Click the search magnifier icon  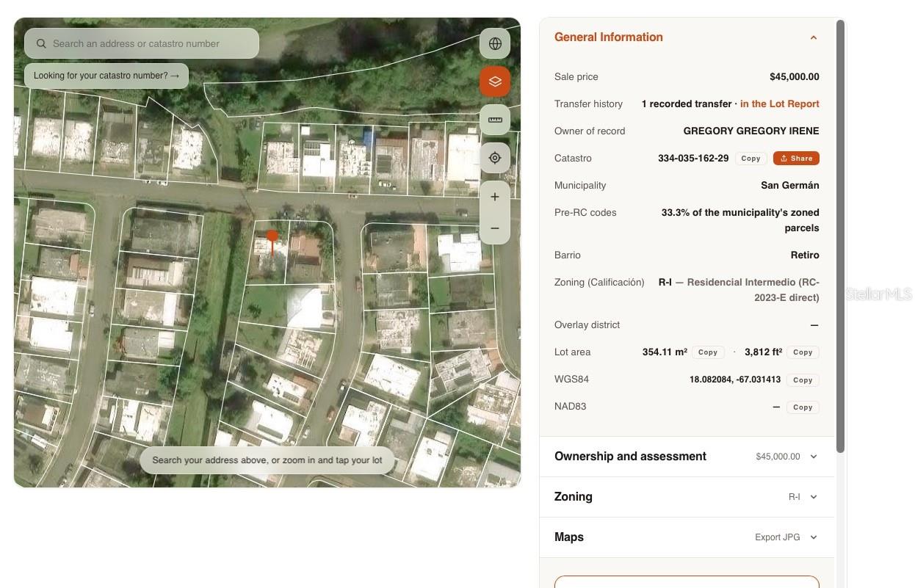point(41,43)
